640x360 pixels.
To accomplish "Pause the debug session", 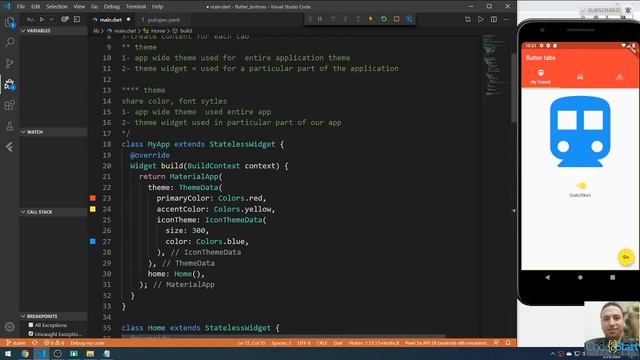I will [x=320, y=19].
